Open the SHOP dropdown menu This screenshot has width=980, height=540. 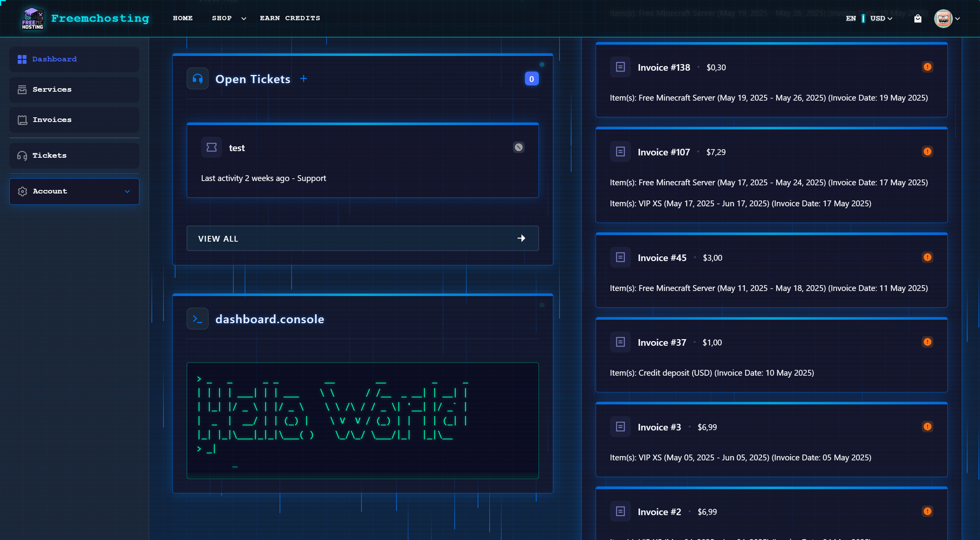pyautogui.click(x=229, y=18)
